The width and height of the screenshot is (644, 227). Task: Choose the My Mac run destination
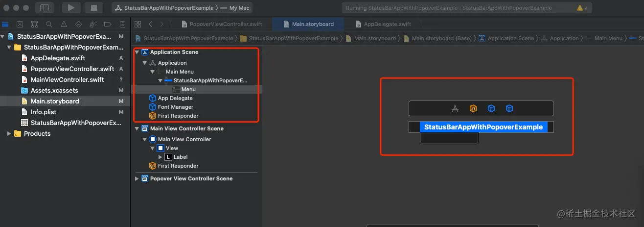coord(236,8)
